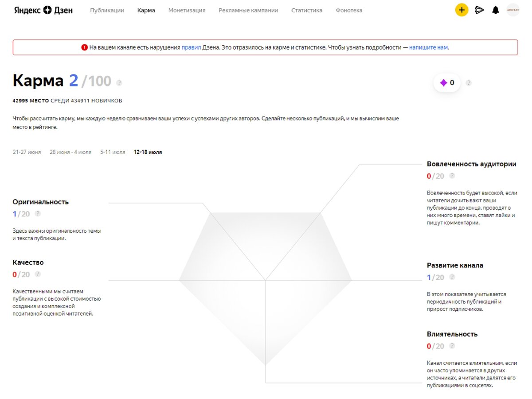
Task: Click the help icon next to points counter
Action: click(x=469, y=82)
